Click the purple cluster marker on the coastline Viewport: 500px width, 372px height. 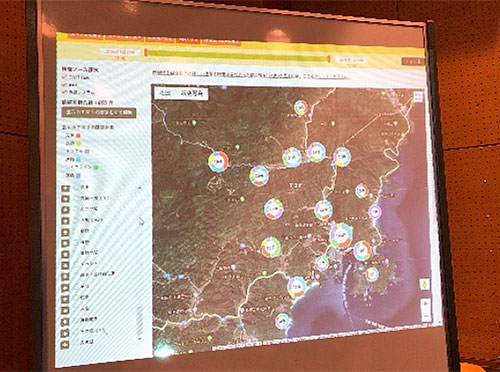coord(375,212)
